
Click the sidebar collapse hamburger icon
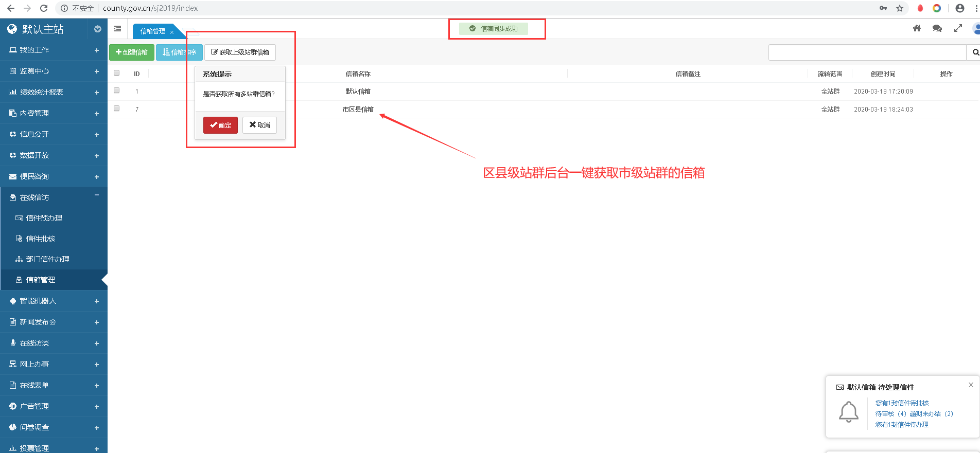117,29
